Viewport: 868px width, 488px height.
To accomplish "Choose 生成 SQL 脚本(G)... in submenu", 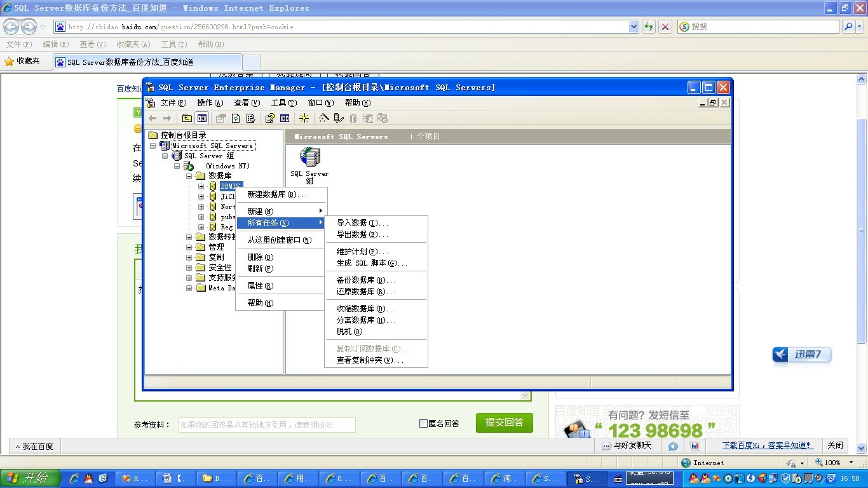I will click(377, 263).
